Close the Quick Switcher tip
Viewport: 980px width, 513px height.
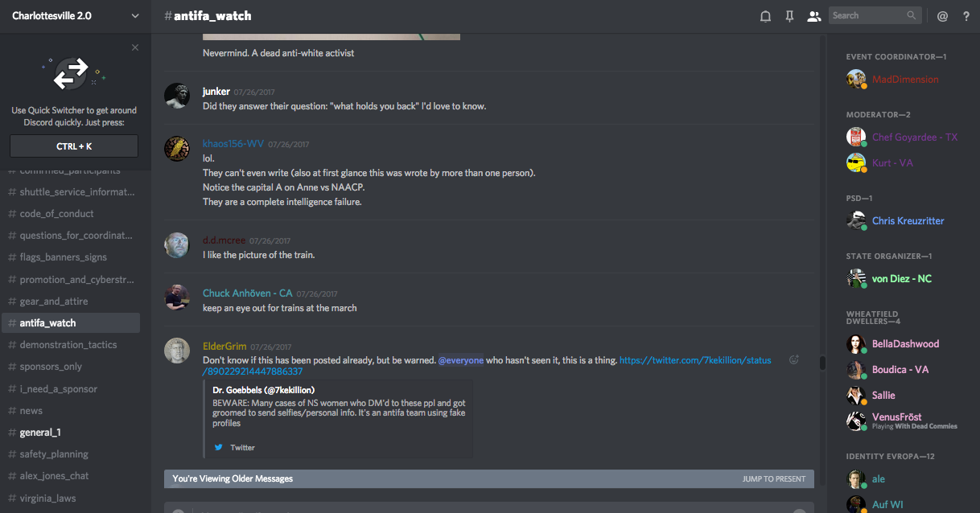point(135,47)
